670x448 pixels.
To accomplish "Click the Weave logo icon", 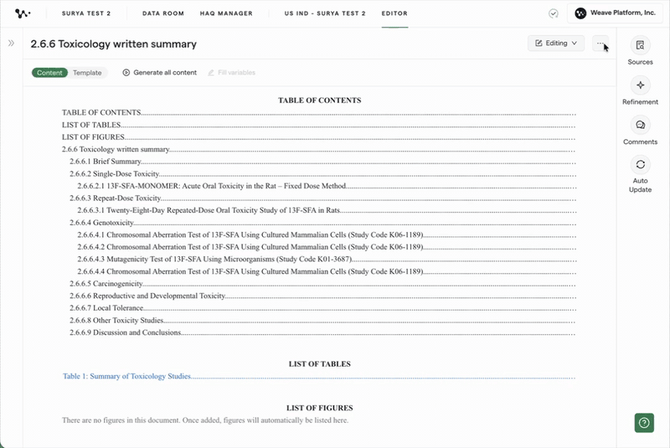I will [22, 13].
